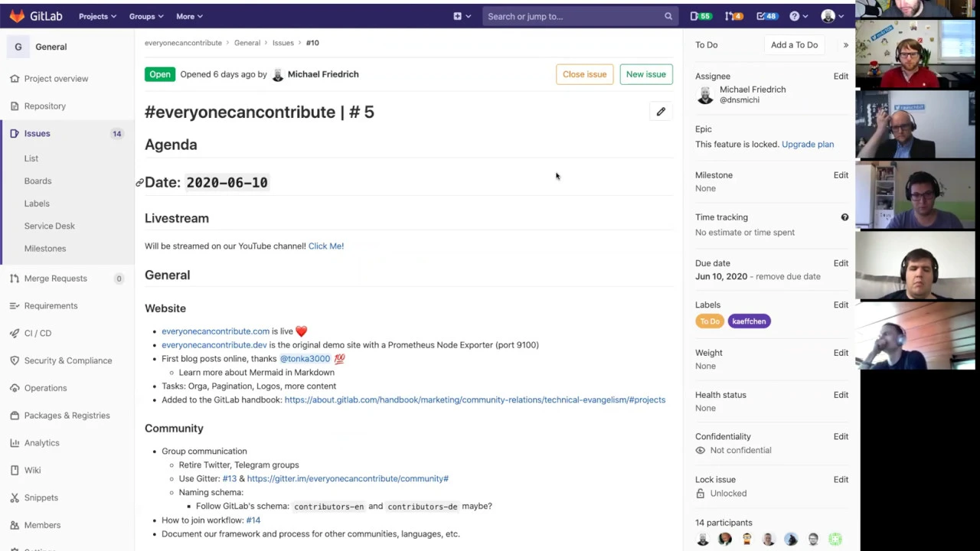Click the Close issue button

(584, 74)
